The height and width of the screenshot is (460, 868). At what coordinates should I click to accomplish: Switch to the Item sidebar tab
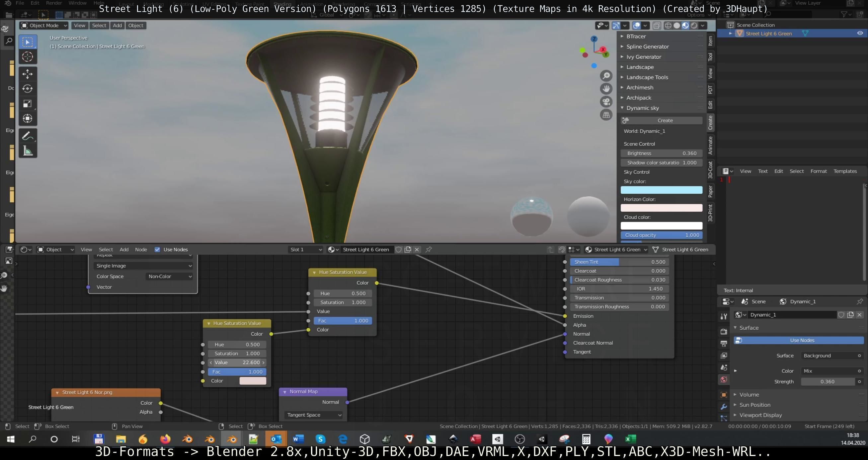click(710, 41)
